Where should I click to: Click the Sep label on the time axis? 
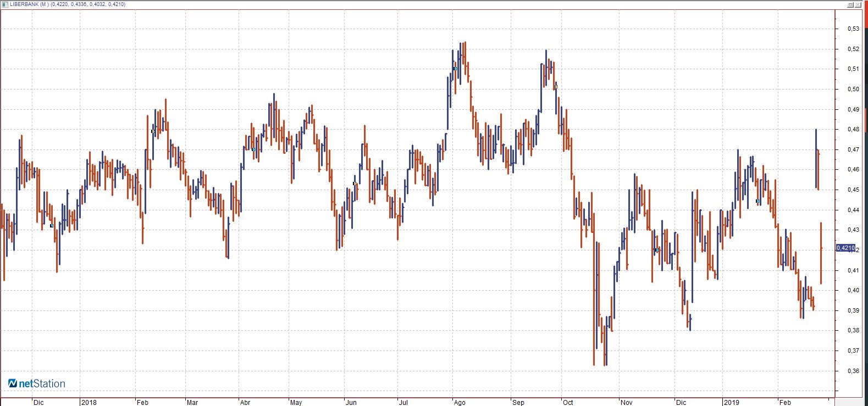(518, 403)
